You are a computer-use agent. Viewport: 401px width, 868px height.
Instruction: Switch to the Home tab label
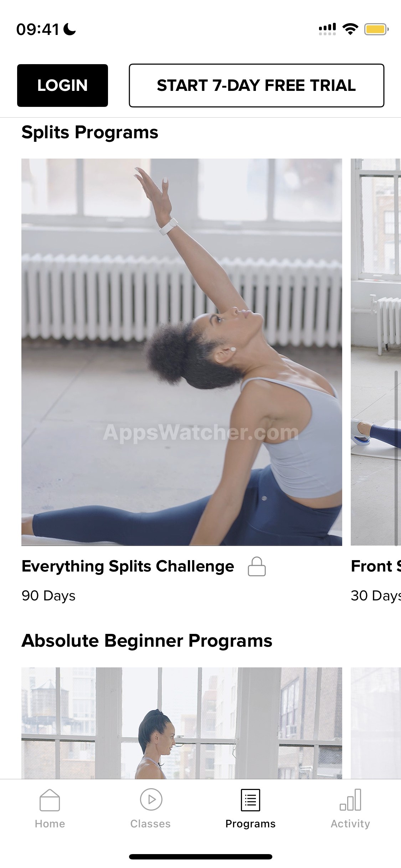50,824
